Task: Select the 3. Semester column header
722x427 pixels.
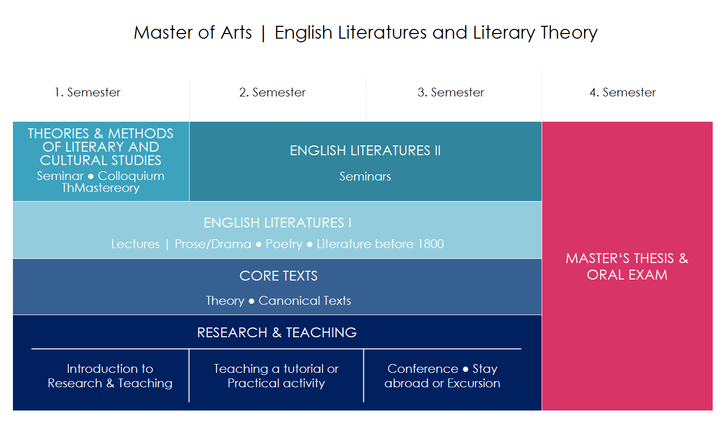Action: (x=451, y=93)
